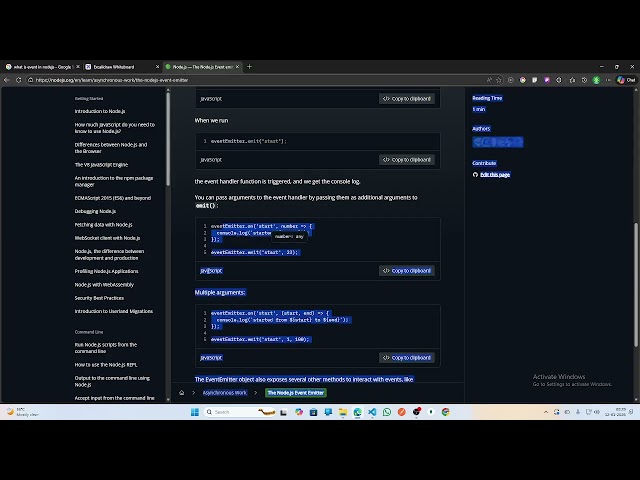The width and height of the screenshot is (640, 480).
Task: Open File Explorer from the taskbar
Action: click(343, 412)
